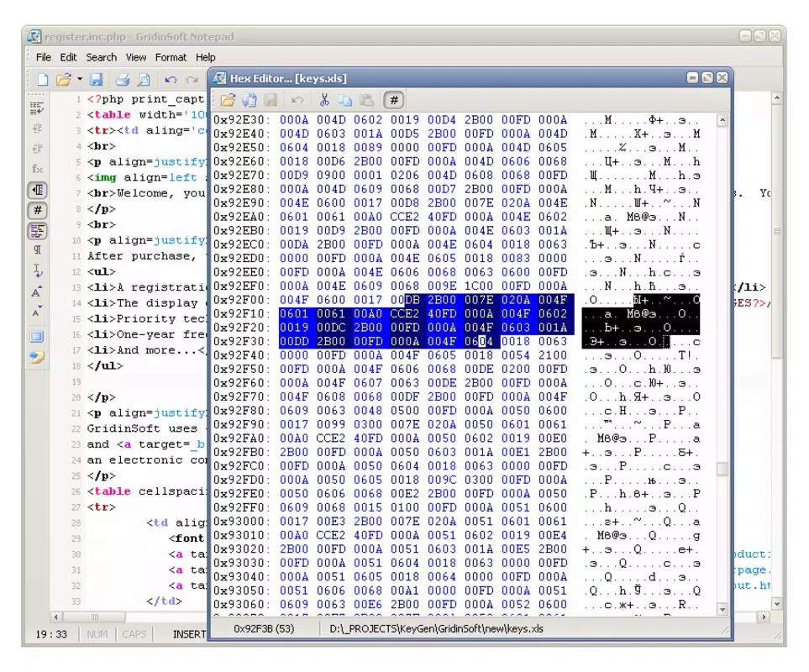Open the View menu
The height and width of the screenshot is (672, 809).
click(136, 57)
